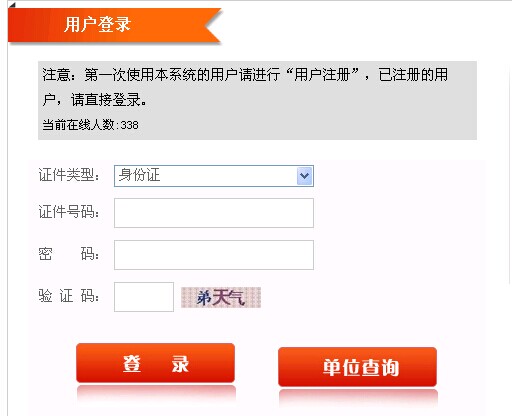Viewport: 512px width, 416px height.
Task: Click the orange 用户登录 banner header
Action: 114,26
